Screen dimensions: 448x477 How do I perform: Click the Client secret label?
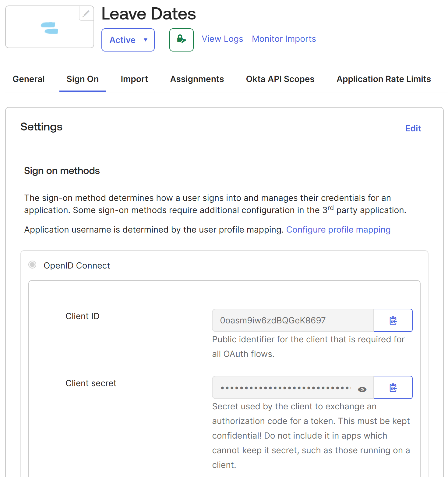pos(91,383)
